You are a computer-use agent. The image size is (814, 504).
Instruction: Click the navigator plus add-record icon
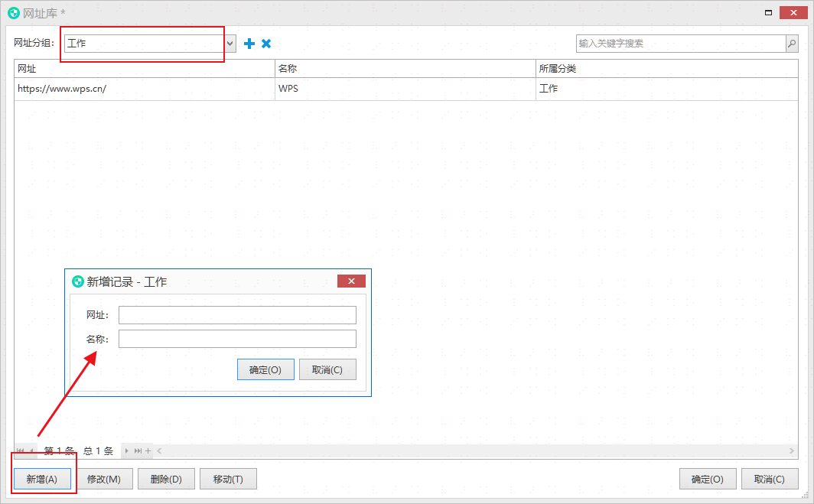pos(148,450)
